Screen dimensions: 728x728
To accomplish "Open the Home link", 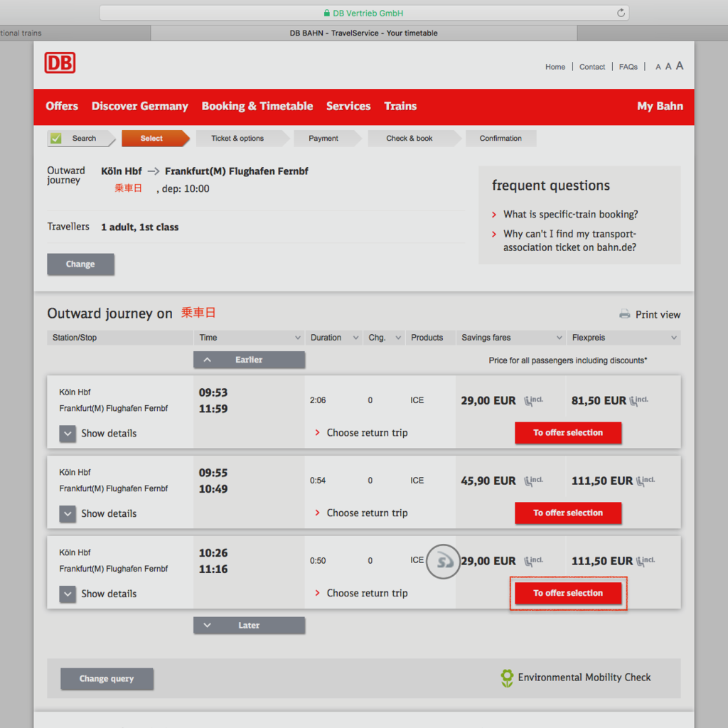I will pos(555,67).
